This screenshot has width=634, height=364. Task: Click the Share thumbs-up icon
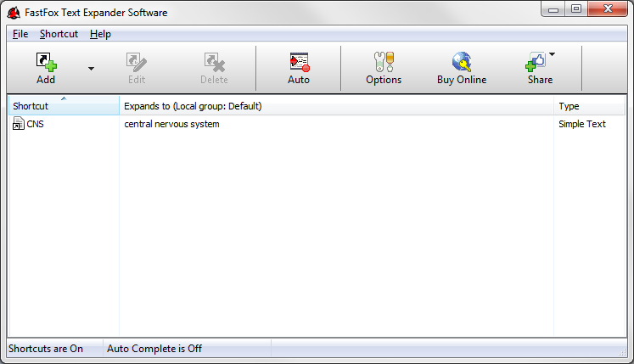click(x=536, y=63)
